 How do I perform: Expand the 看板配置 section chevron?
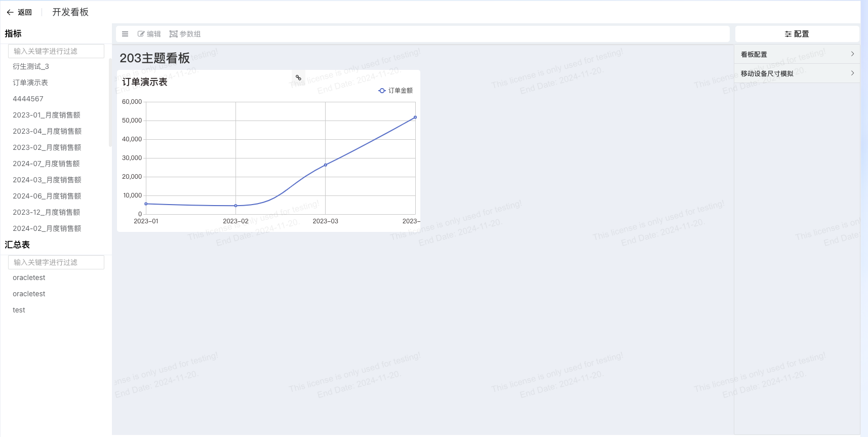coord(852,54)
